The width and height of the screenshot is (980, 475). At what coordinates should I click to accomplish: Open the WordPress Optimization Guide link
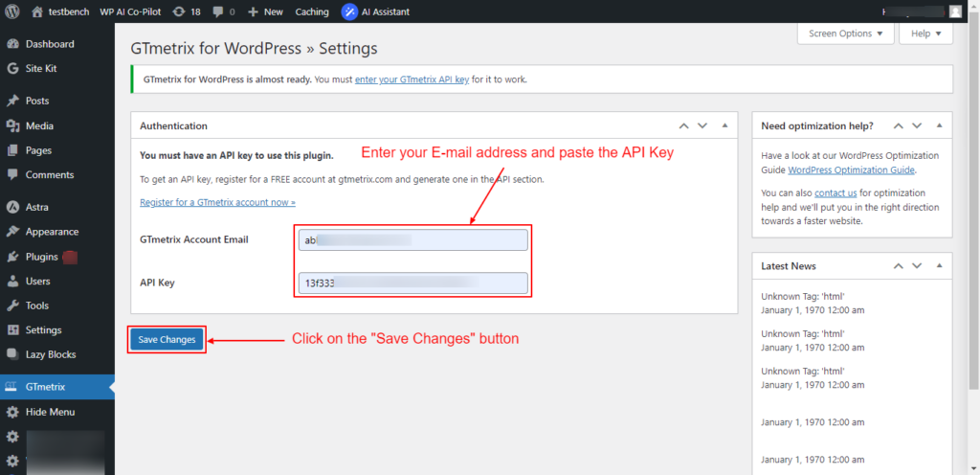[851, 170]
